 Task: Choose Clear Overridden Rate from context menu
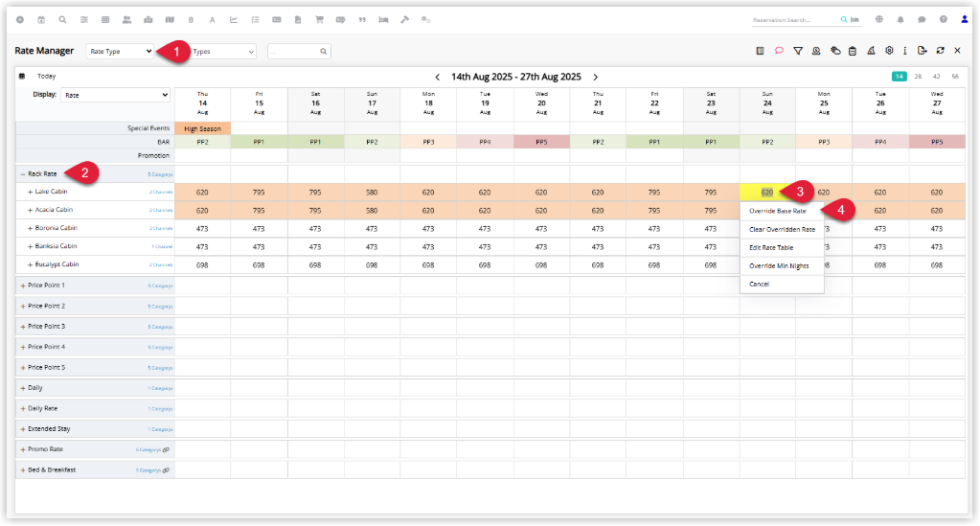coord(782,230)
